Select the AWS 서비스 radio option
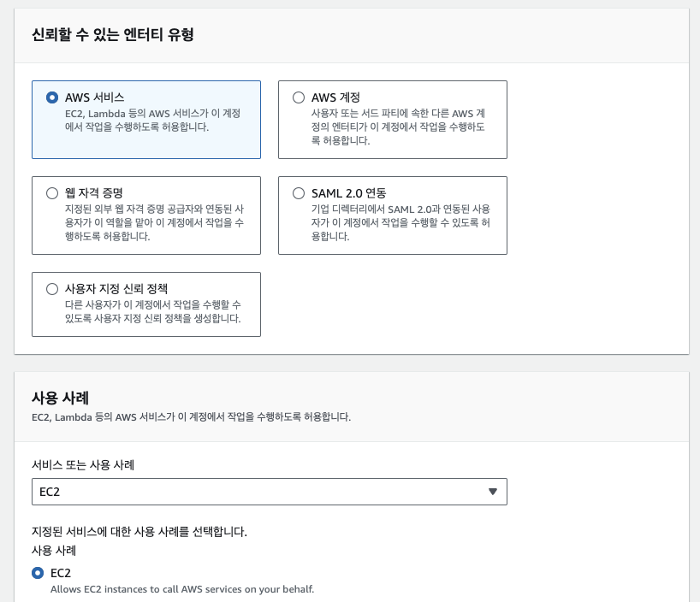 [52, 97]
